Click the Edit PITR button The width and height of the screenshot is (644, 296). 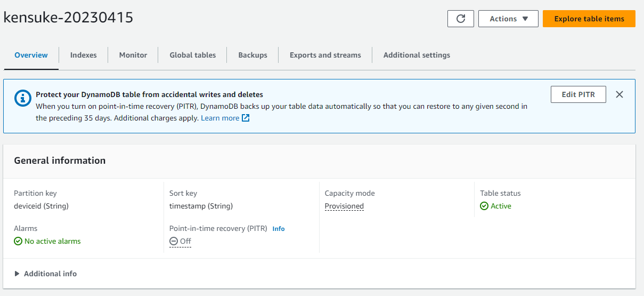pyautogui.click(x=578, y=94)
